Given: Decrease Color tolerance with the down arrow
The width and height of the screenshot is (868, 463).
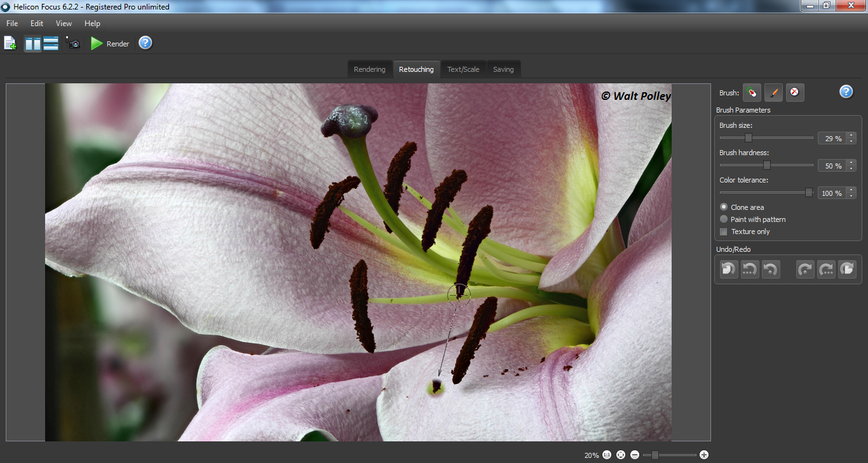Looking at the screenshot, I should coord(851,196).
